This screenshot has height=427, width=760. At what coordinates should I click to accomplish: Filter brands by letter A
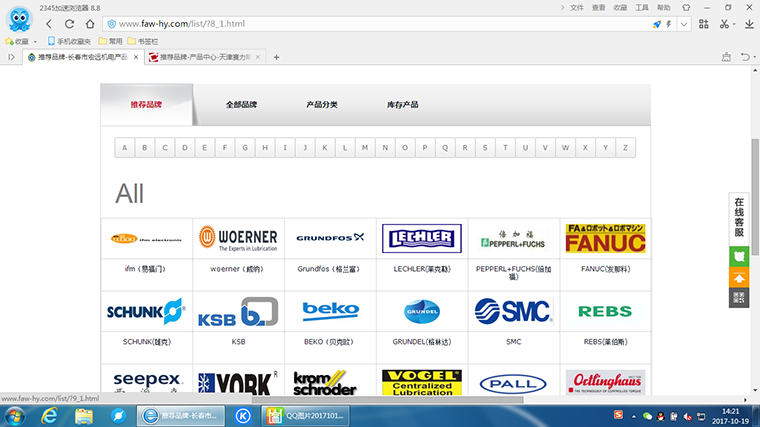(x=125, y=148)
